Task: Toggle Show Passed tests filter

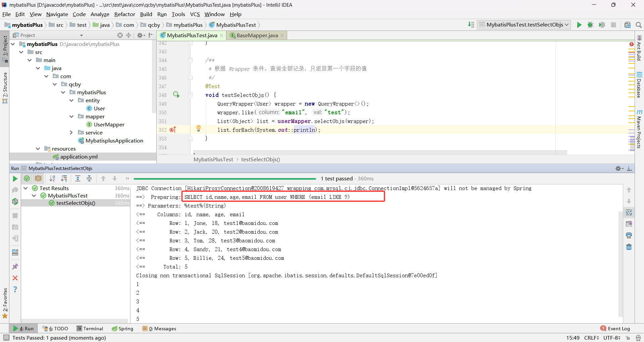Action: pyautogui.click(x=27, y=179)
